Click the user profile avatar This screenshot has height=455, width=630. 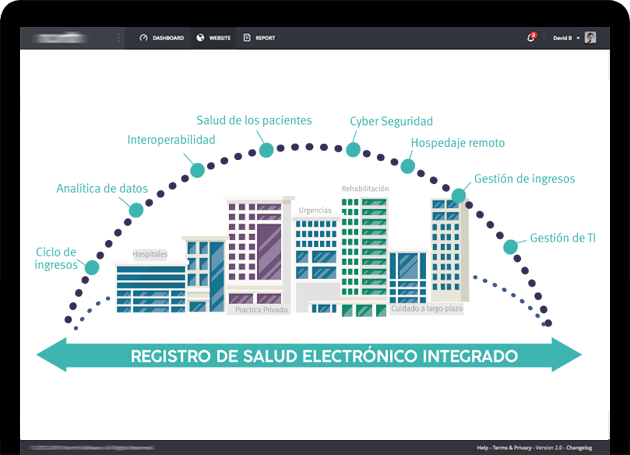[x=590, y=38]
